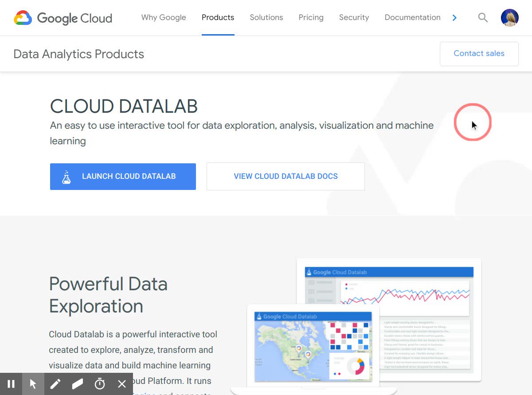Viewport: 532px width, 395px height.
Task: Select the cursor pointer recording tool
Action: pos(33,384)
